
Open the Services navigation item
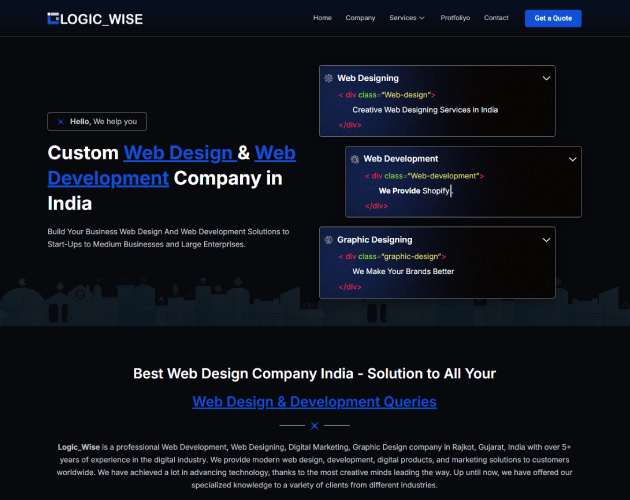tap(403, 18)
